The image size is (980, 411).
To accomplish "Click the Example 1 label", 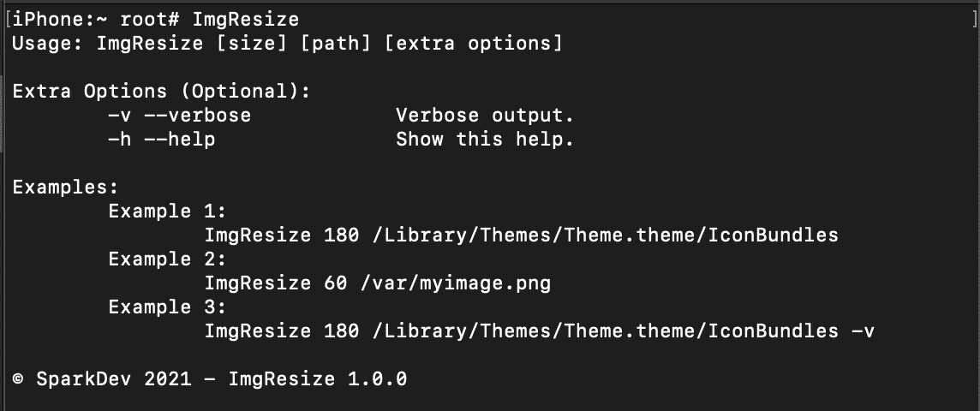I will [168, 211].
